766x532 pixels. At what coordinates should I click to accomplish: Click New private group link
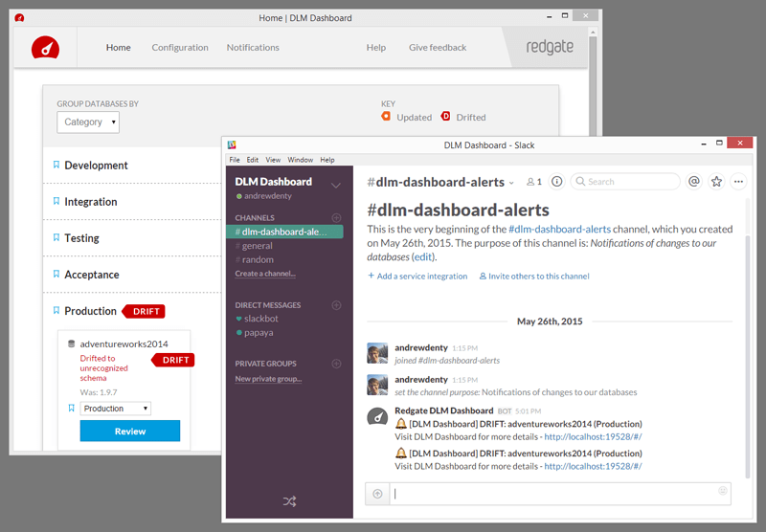tap(268, 379)
